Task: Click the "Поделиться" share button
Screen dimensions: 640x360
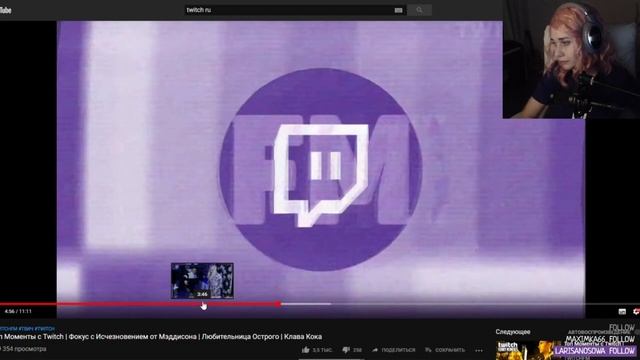Action: point(393,350)
